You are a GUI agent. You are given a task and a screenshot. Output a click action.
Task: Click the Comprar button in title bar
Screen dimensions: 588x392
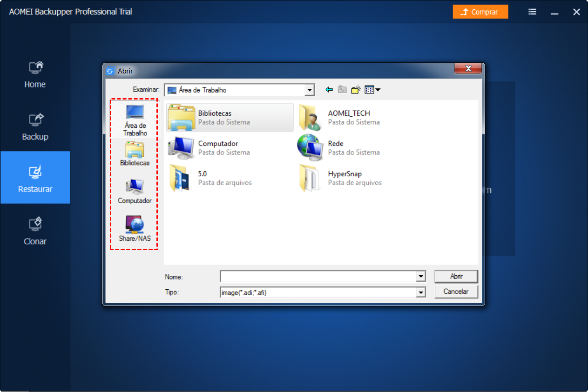480,12
